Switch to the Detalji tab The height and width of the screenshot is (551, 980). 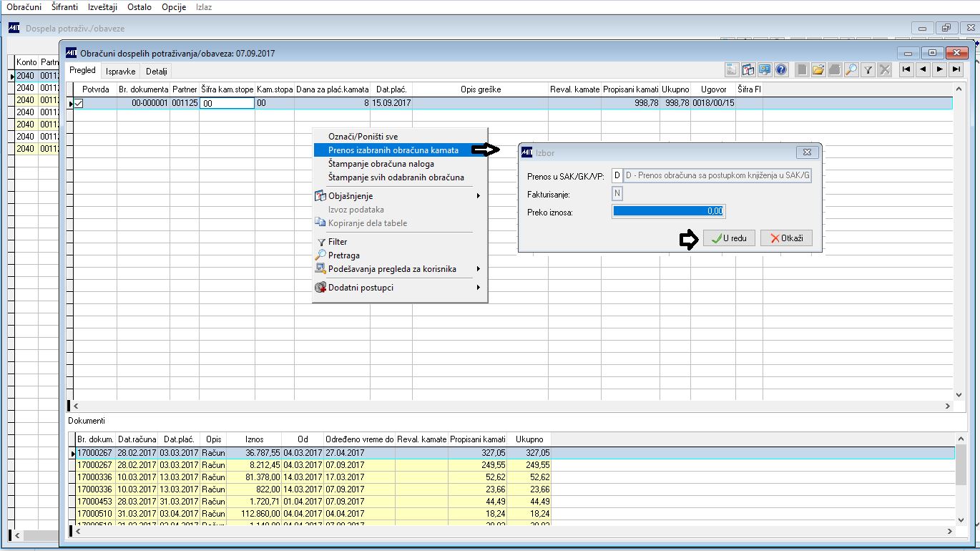157,72
